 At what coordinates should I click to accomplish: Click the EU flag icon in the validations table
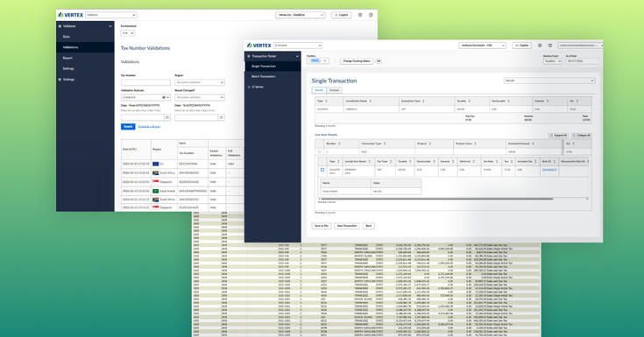(x=156, y=164)
